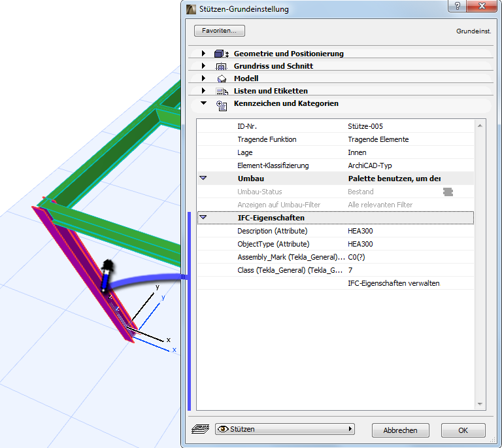Click the Grundriss und Schnitt icon
This screenshot has width=502, height=448.
click(x=222, y=66)
